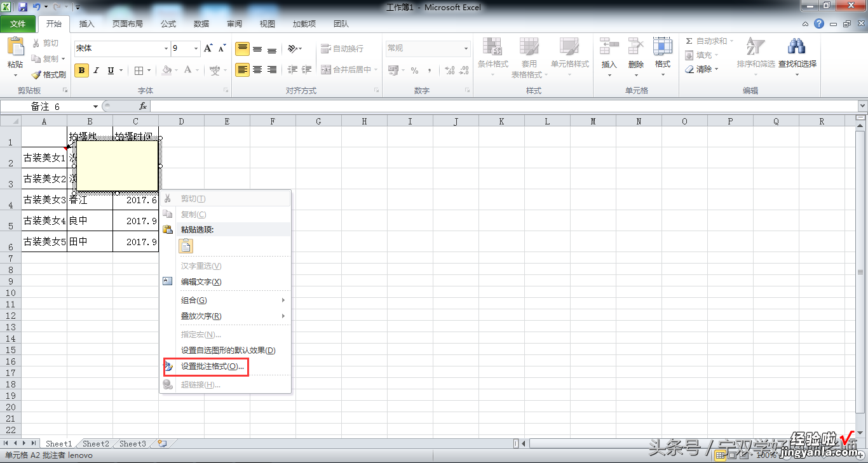Click the Save disk icon in Quick Access
The height and width of the screenshot is (463, 868).
23,7
